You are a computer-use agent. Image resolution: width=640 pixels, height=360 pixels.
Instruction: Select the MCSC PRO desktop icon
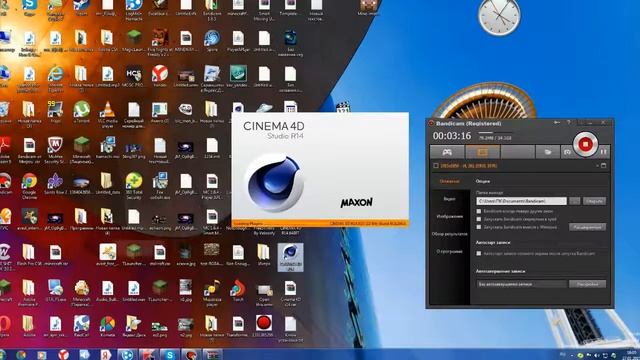click(x=133, y=77)
